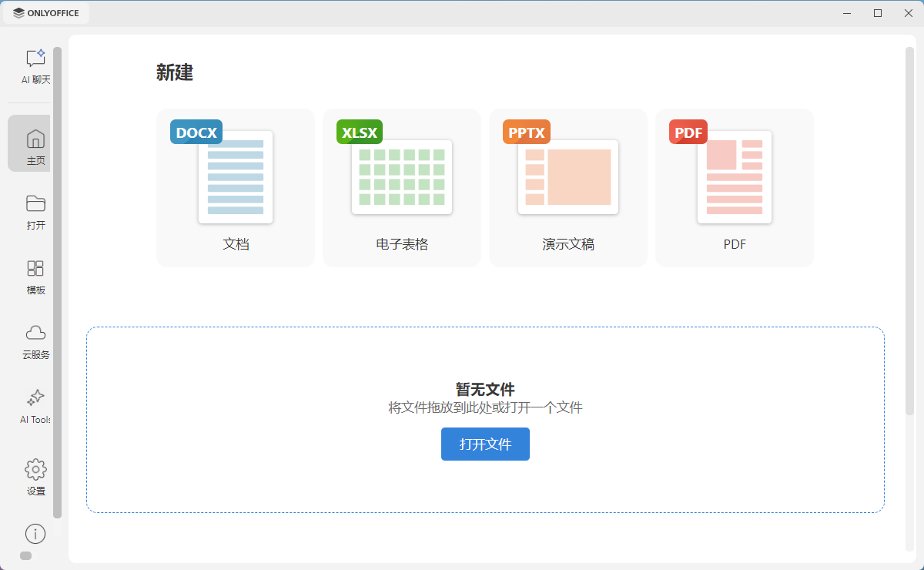Minimize the ONLYOFFICE window
The image size is (924, 570).
tap(847, 13)
